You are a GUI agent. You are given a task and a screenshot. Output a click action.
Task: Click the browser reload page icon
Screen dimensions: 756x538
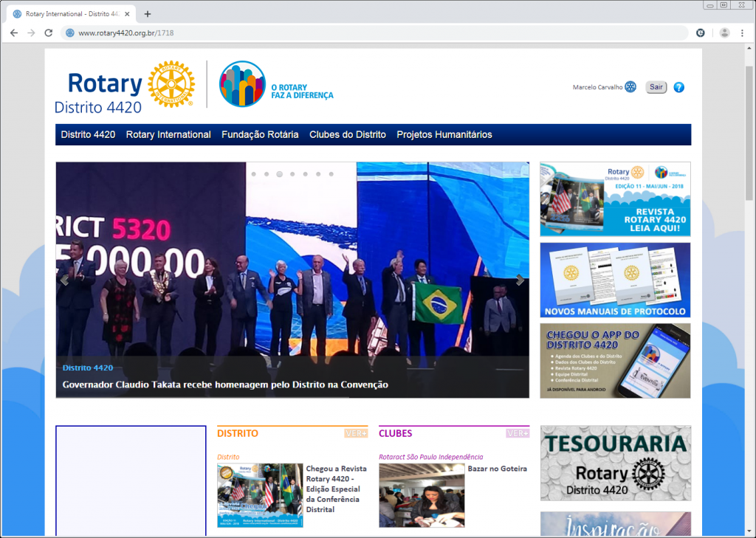pyautogui.click(x=49, y=32)
